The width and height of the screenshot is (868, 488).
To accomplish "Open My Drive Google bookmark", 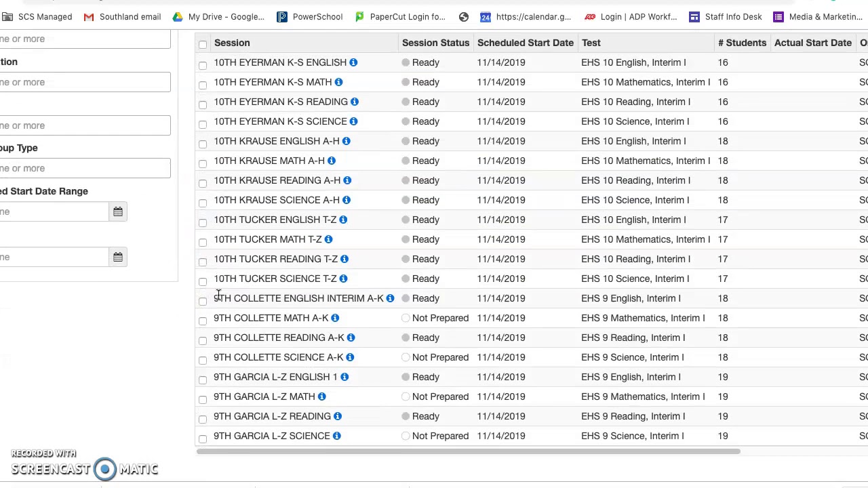I will point(218,16).
